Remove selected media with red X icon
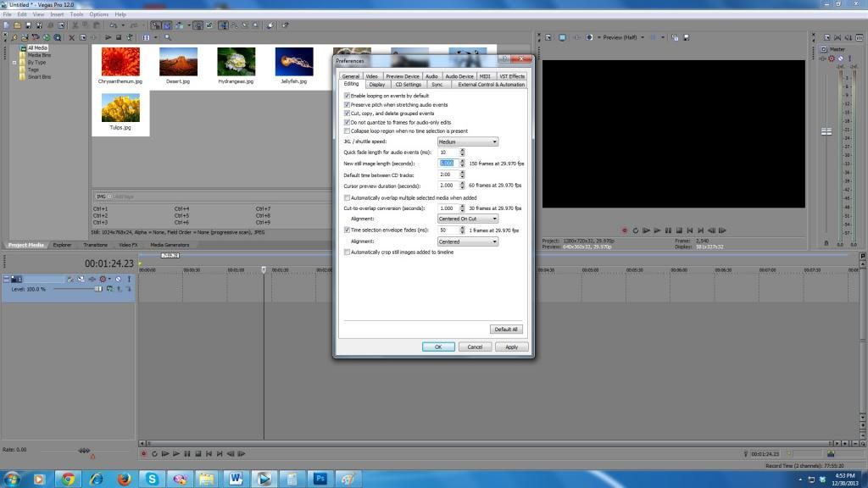868x488 pixels. click(71, 37)
